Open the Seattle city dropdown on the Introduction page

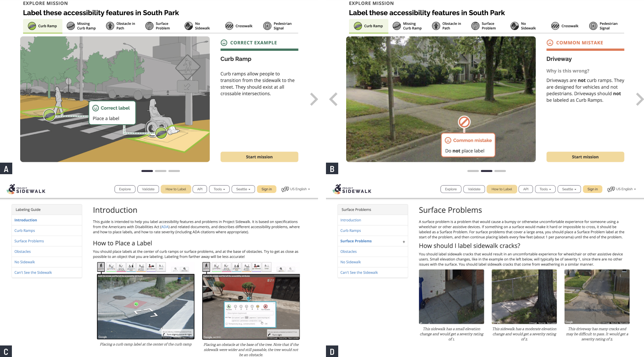coord(243,189)
